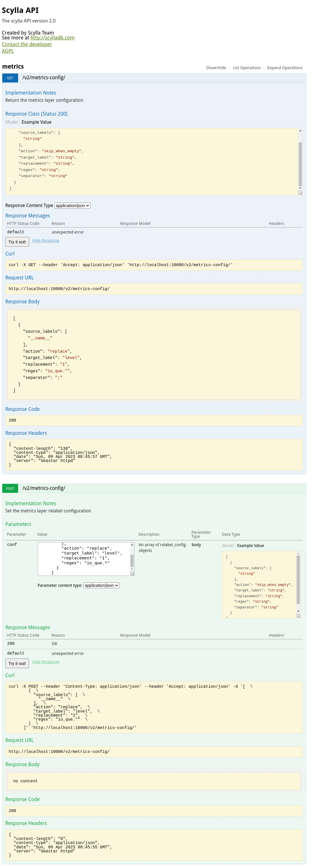Select Example Value tab in GET response class
Viewport: 314px width, 868px height.
tap(37, 122)
